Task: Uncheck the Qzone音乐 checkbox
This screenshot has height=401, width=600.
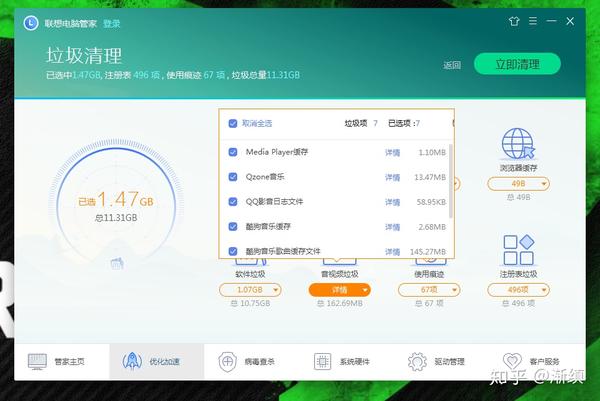Action: click(233, 177)
